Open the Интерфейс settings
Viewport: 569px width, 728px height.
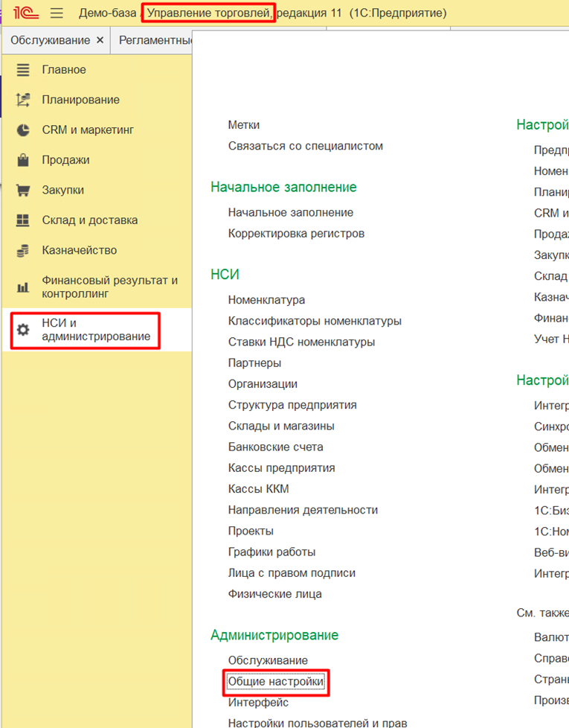tap(258, 703)
